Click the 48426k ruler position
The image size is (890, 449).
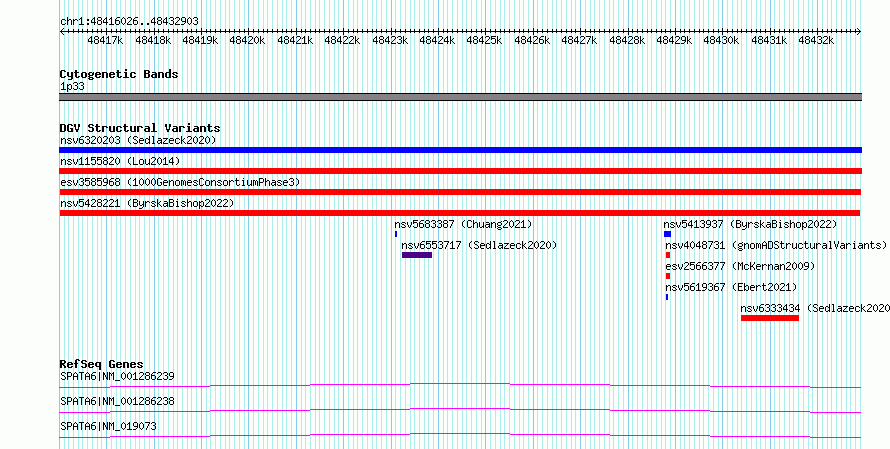tap(531, 40)
